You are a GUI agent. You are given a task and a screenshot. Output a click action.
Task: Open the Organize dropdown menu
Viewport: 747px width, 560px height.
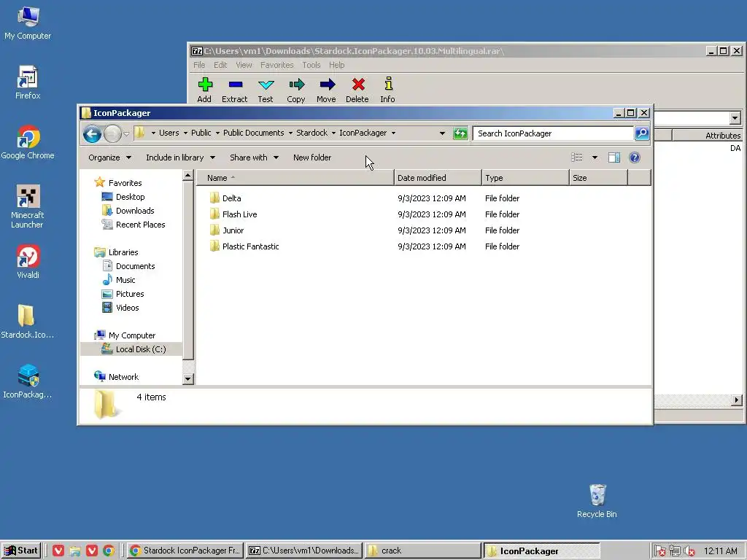coord(109,157)
